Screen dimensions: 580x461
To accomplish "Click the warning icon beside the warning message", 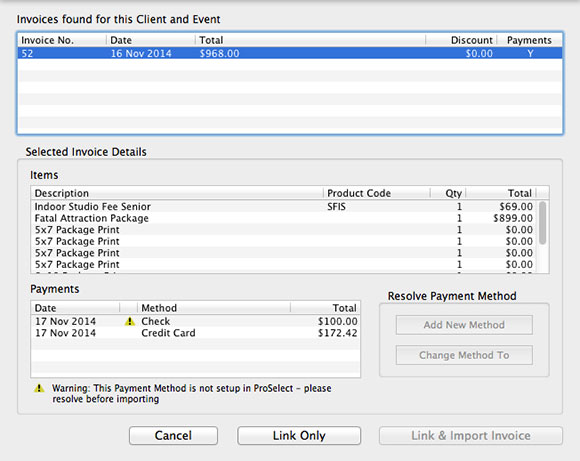I will point(39,388).
